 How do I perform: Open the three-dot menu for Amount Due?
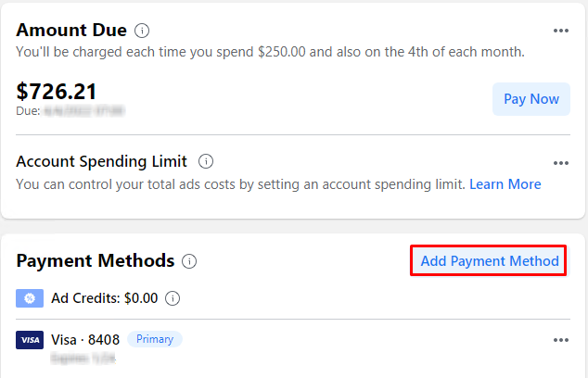click(560, 31)
